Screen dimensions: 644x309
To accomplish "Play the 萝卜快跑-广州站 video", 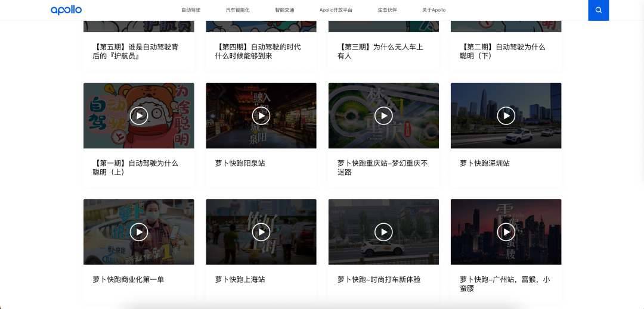I will pos(506,232).
